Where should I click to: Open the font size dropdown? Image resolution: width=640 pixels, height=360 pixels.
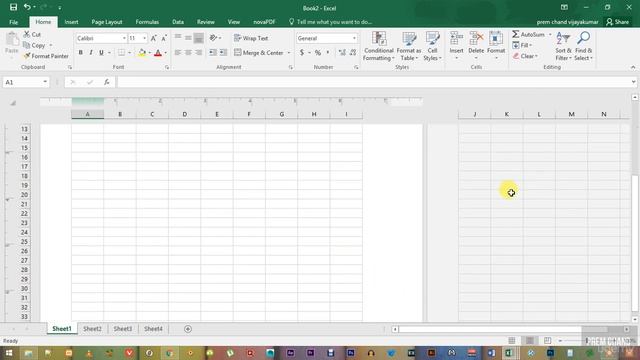click(144, 38)
